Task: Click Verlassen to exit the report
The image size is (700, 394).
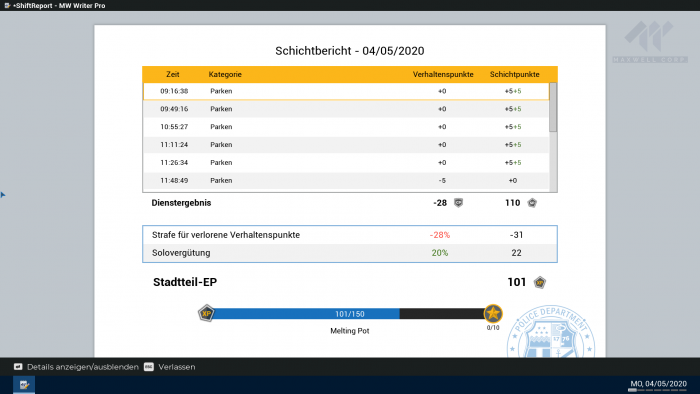Action: click(177, 367)
